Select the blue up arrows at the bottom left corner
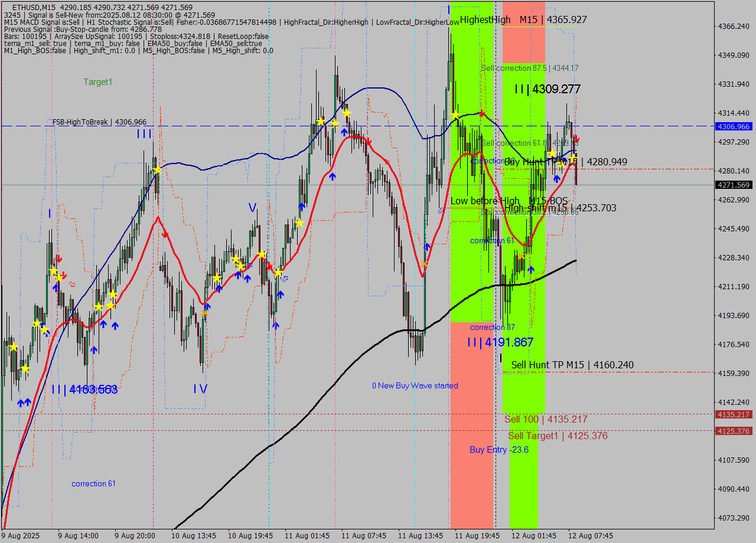The width and height of the screenshot is (756, 543). coord(24,403)
